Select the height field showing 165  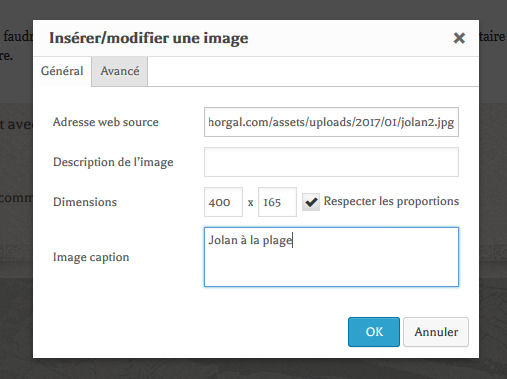click(277, 202)
